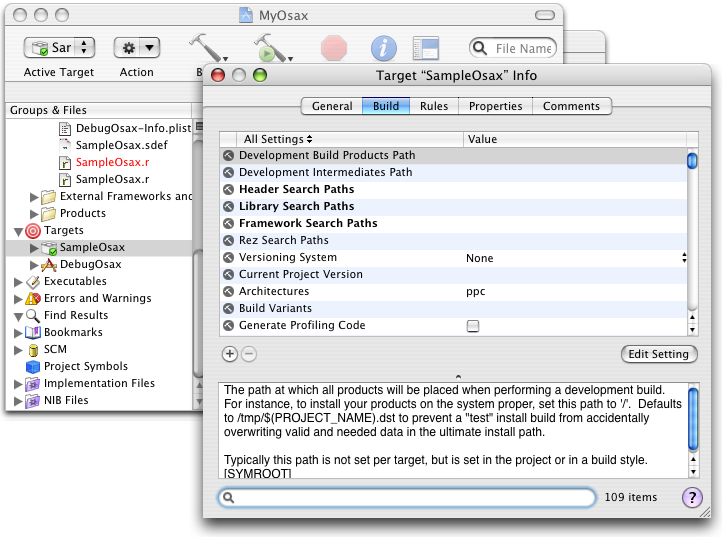
Task: Click the Build hammer icon in MyOsax toolbar
Action: click(x=207, y=47)
